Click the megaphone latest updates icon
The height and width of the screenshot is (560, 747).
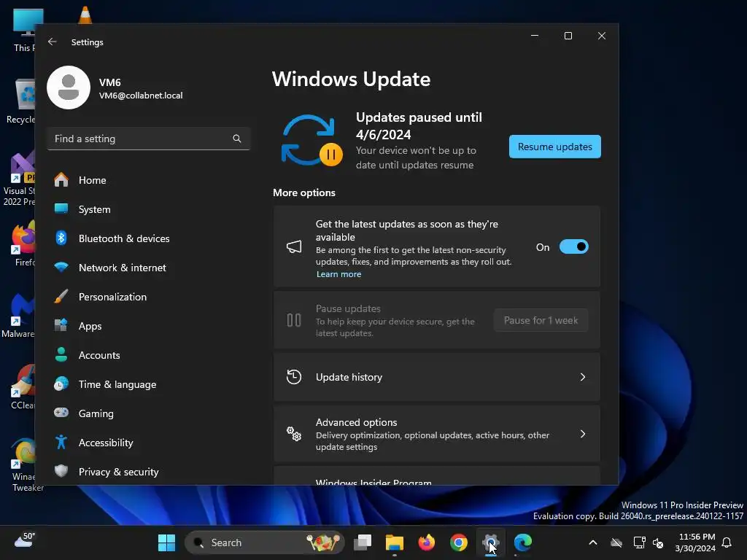(x=293, y=246)
